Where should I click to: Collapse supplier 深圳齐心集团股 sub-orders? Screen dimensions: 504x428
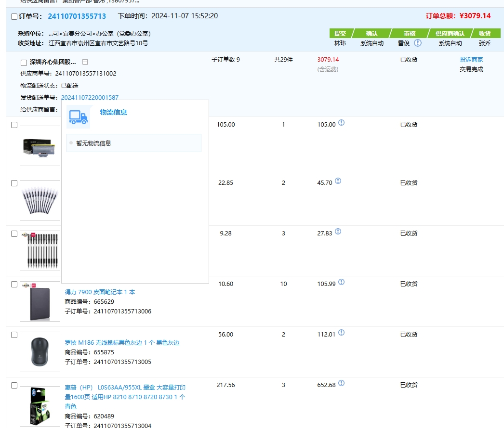pyautogui.click(x=85, y=62)
